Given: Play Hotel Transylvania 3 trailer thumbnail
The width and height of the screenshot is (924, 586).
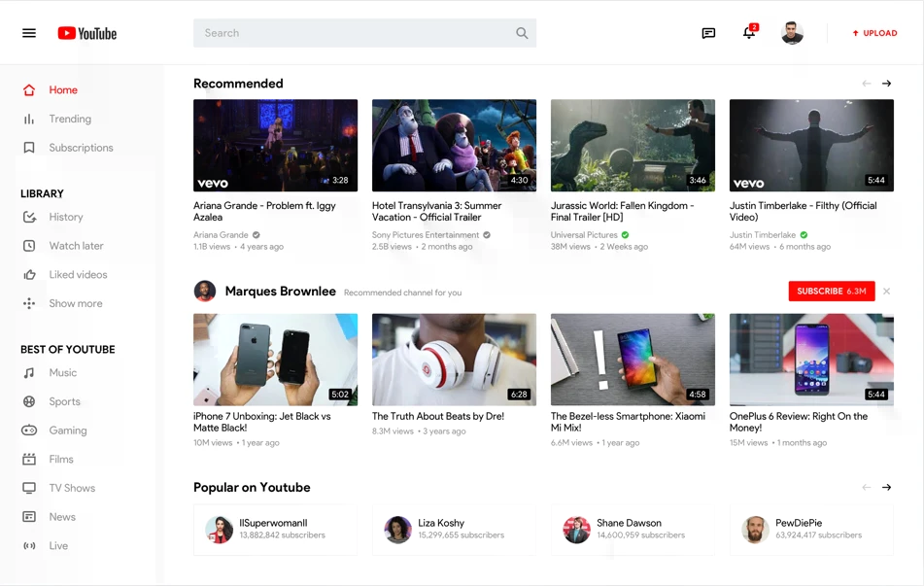Looking at the screenshot, I should (454, 145).
